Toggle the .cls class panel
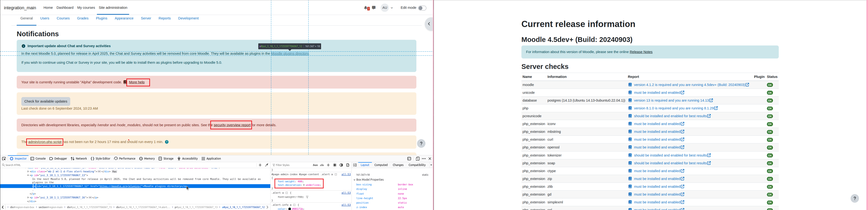This screenshot has width=868, height=210. tap(322, 165)
